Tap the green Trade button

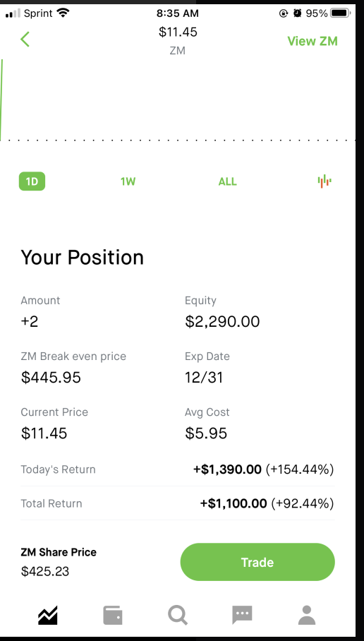tap(257, 562)
